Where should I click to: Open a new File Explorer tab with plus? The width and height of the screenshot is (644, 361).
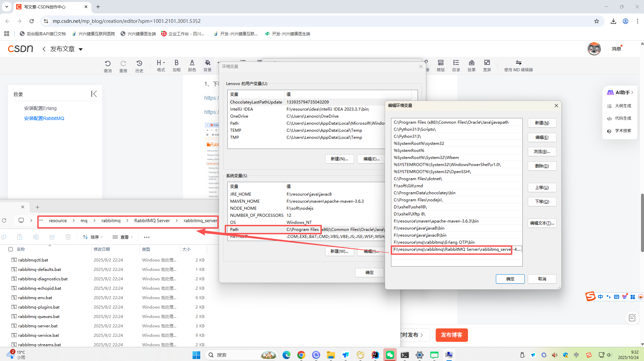coord(38,207)
